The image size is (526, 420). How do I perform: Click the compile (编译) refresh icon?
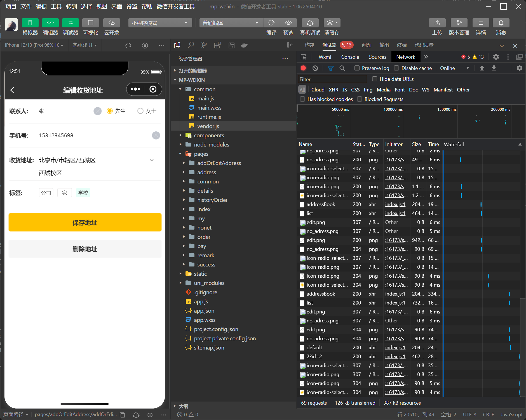point(271,23)
